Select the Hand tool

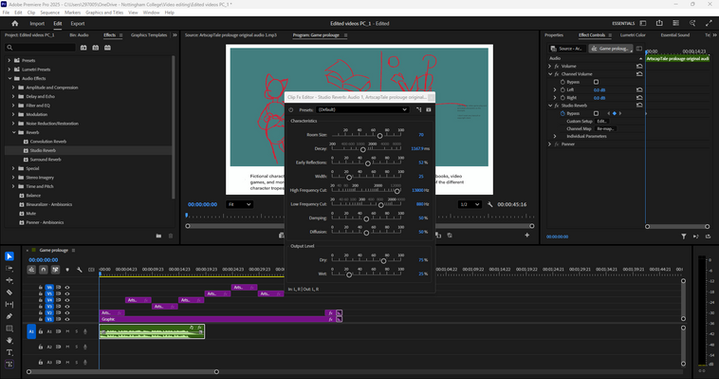point(9,341)
